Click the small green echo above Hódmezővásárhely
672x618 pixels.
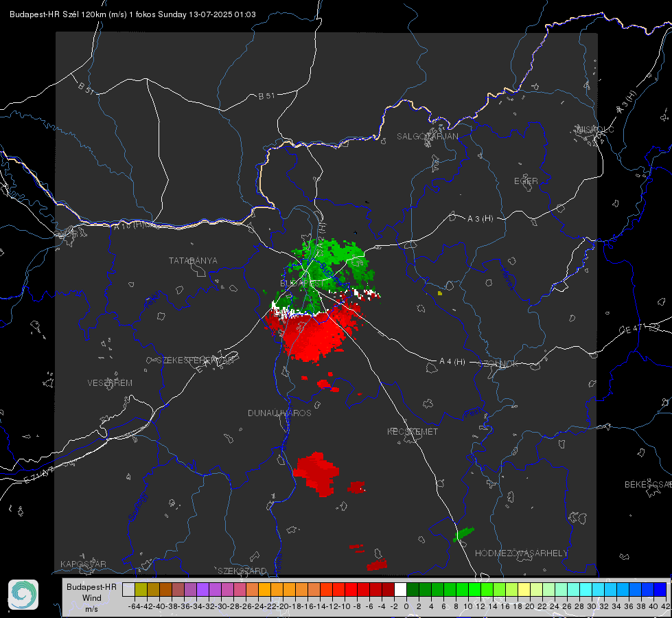463,534
